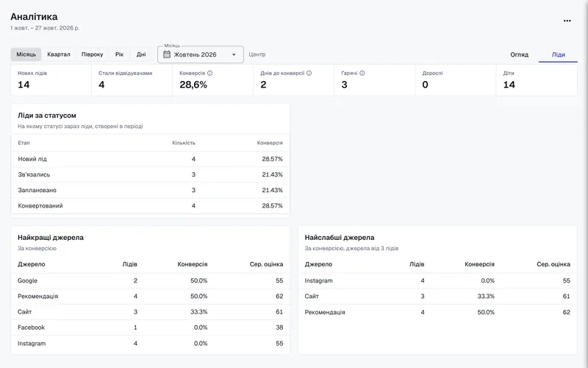Click the Жовтень 2026 month text
This screenshot has height=368, width=588.
pyautogui.click(x=195, y=54)
